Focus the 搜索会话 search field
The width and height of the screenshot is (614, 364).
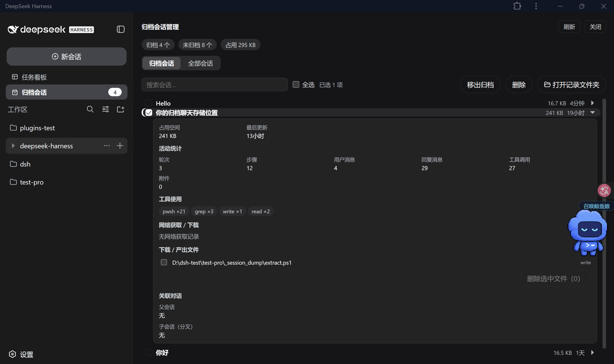click(214, 85)
